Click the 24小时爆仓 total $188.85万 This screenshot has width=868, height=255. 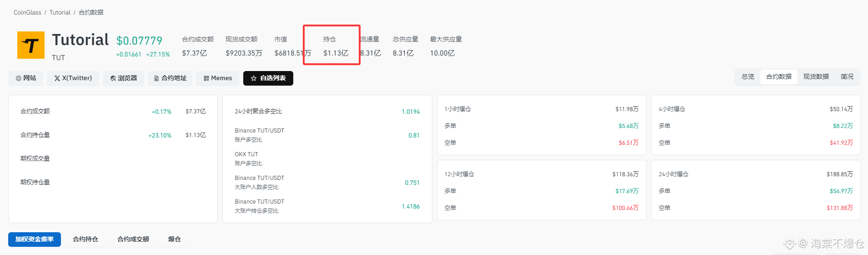click(x=839, y=174)
